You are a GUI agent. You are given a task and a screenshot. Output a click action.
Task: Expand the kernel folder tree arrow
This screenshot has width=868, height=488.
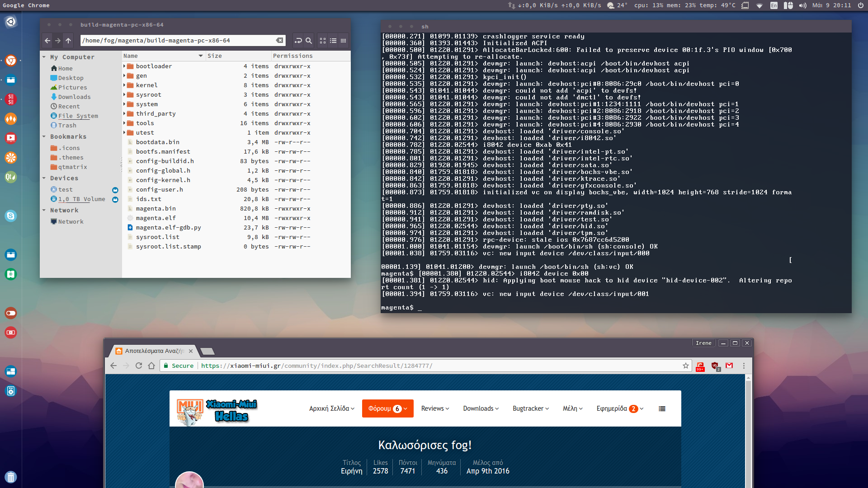[124, 85]
